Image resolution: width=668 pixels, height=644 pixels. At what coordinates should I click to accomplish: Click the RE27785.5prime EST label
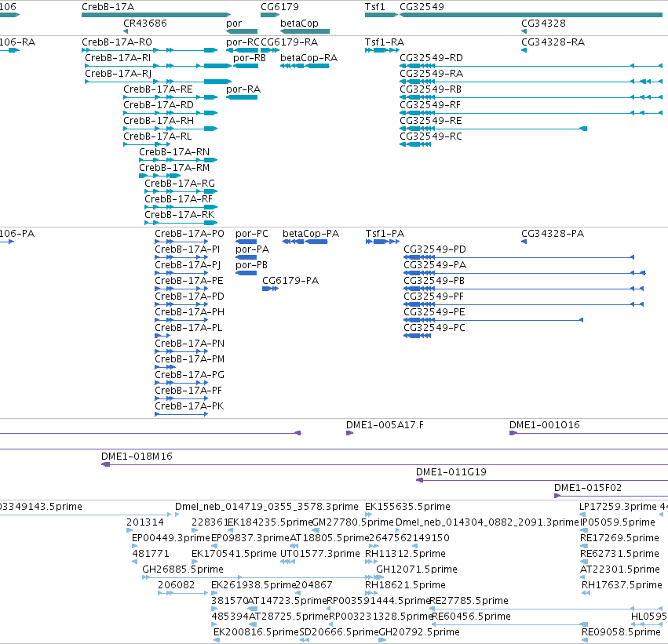[469, 601]
